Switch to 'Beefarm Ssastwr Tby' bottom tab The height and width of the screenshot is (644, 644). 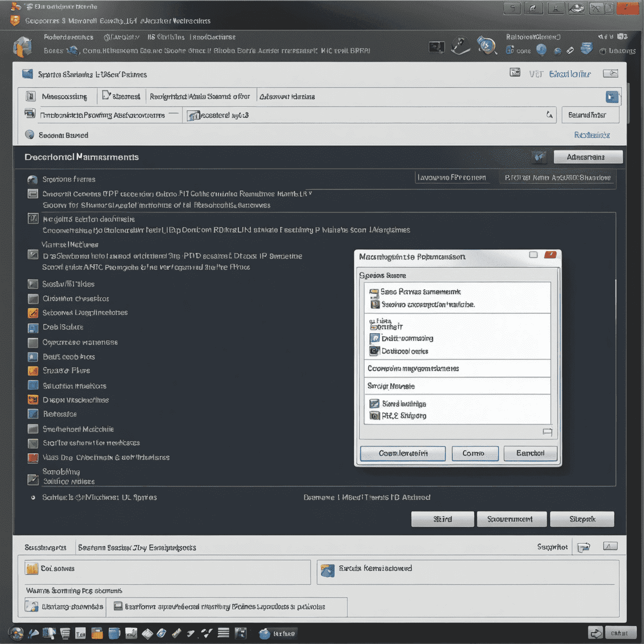click(137, 548)
